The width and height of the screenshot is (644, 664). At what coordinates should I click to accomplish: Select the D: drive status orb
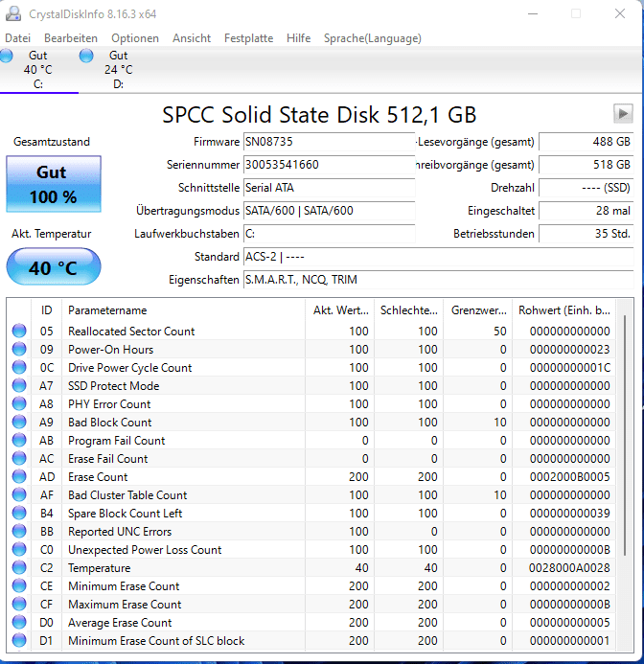[87, 56]
